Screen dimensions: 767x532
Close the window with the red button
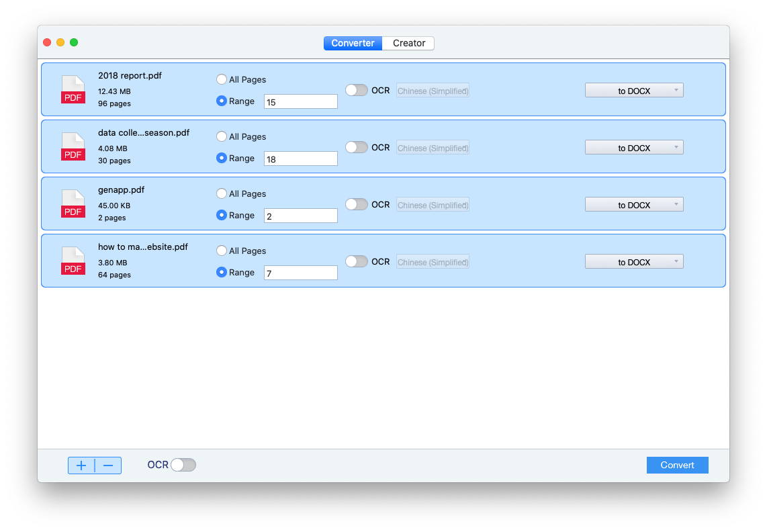point(47,42)
